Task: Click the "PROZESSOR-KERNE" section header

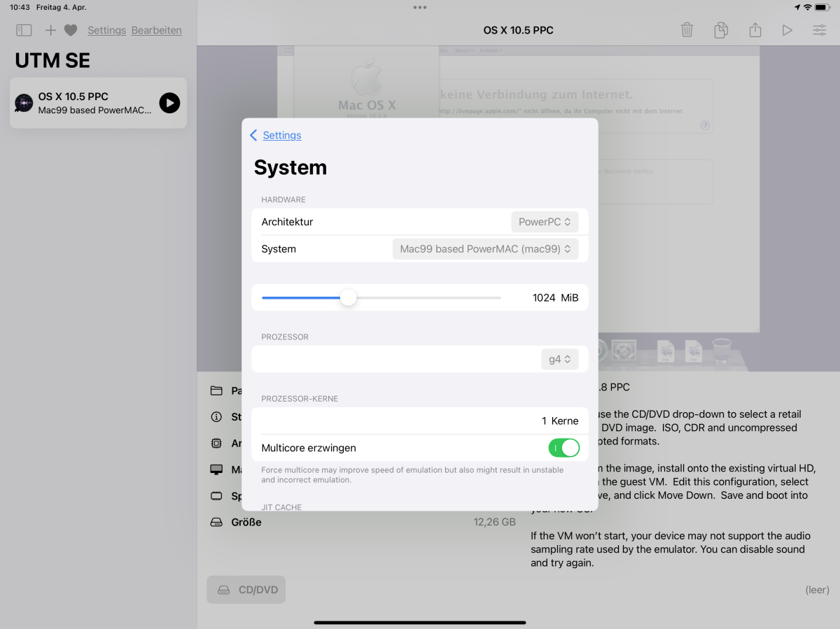Action: pyautogui.click(x=300, y=399)
